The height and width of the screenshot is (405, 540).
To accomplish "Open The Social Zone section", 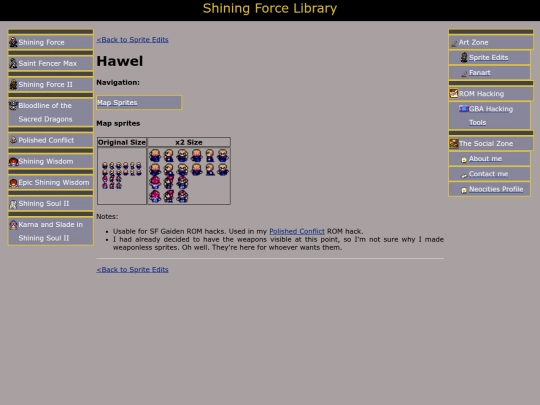I will pyautogui.click(x=486, y=144).
